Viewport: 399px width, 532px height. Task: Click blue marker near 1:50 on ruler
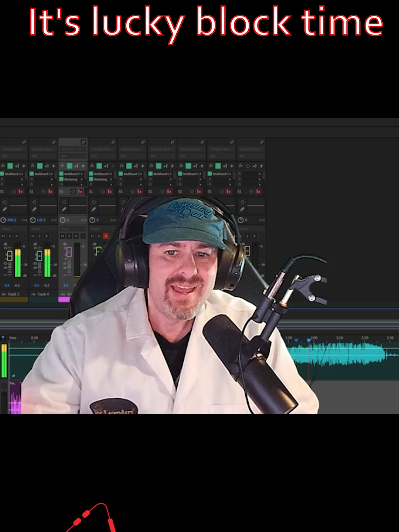[296, 340]
